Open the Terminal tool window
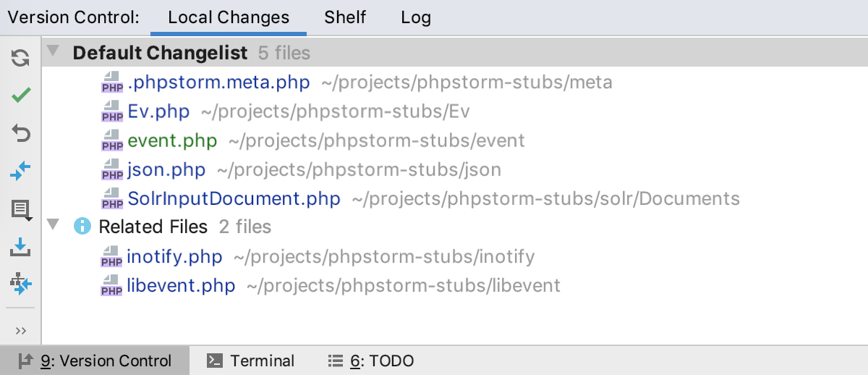 250,361
